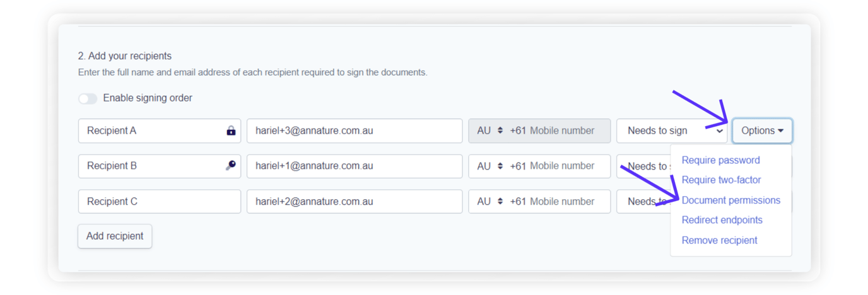Open Needs to sign dropdown for Recipient A

click(x=672, y=130)
